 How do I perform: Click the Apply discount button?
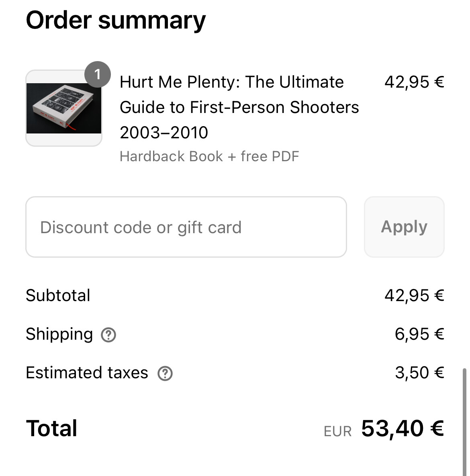pyautogui.click(x=404, y=227)
